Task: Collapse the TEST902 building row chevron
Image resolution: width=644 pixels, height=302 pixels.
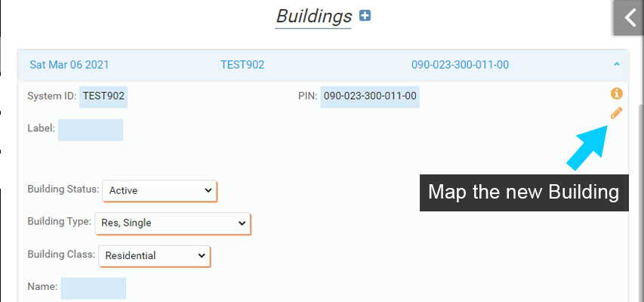Action: click(x=617, y=65)
